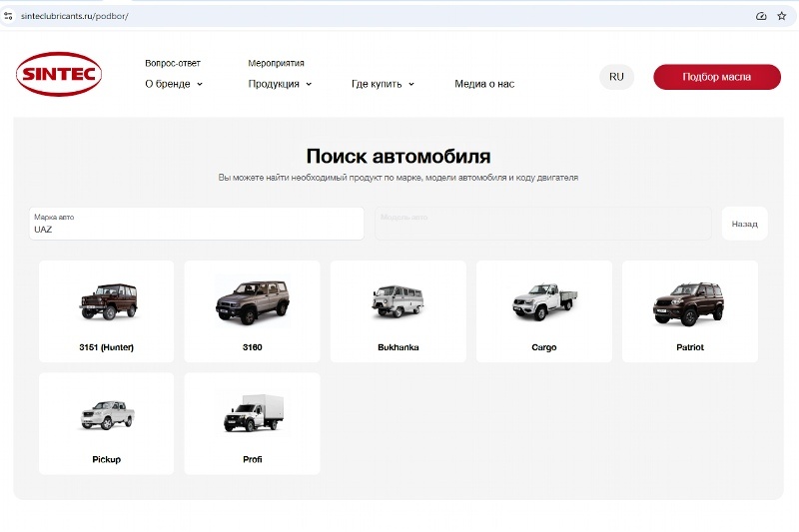Click the Подбор масла button
The image size is (799, 532).
717,77
